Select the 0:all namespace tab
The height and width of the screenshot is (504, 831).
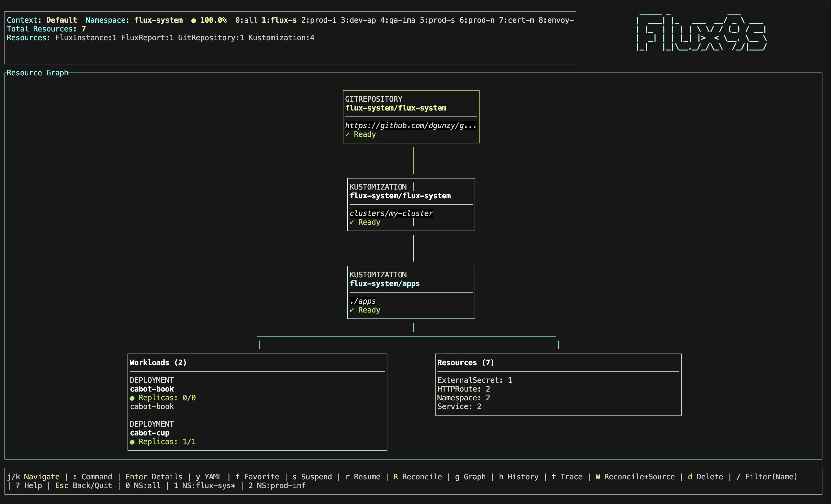246,20
